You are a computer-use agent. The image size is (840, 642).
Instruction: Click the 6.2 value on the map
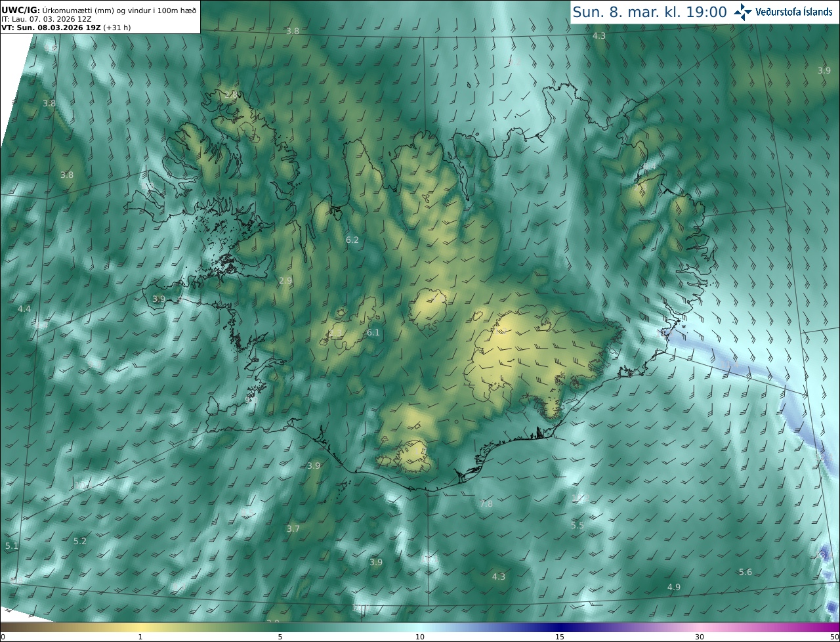coord(352,240)
